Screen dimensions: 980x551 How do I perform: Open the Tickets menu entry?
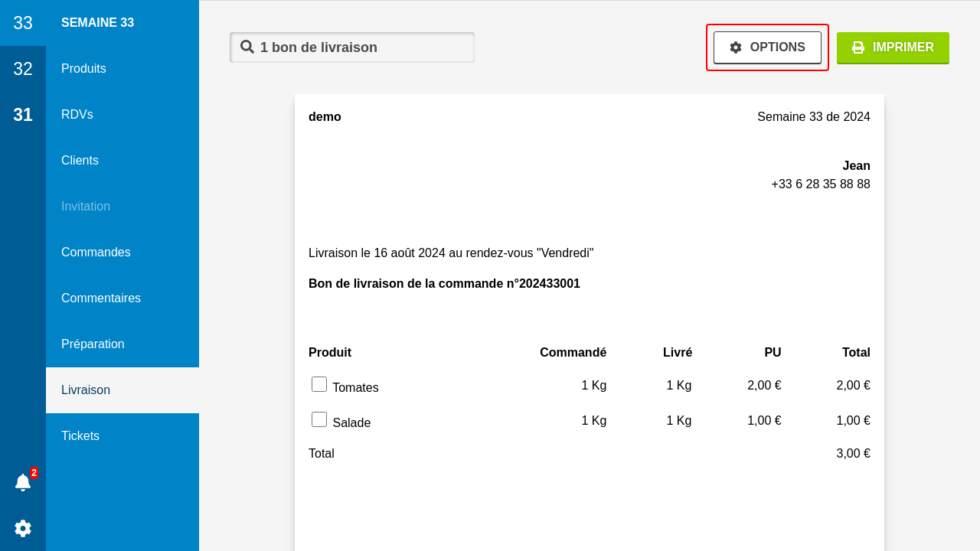pos(80,436)
